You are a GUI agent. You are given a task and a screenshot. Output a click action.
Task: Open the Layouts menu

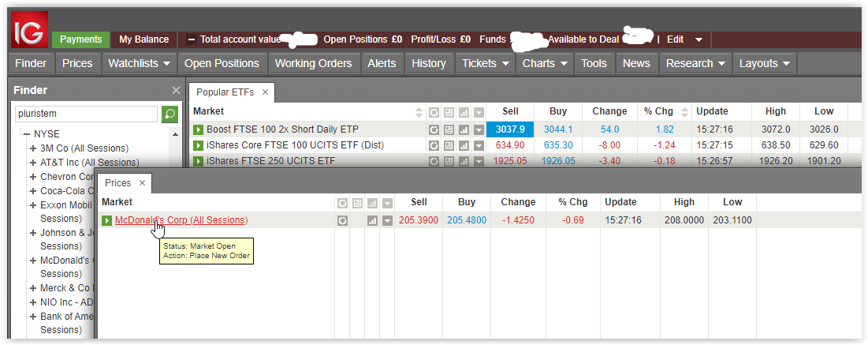click(765, 63)
